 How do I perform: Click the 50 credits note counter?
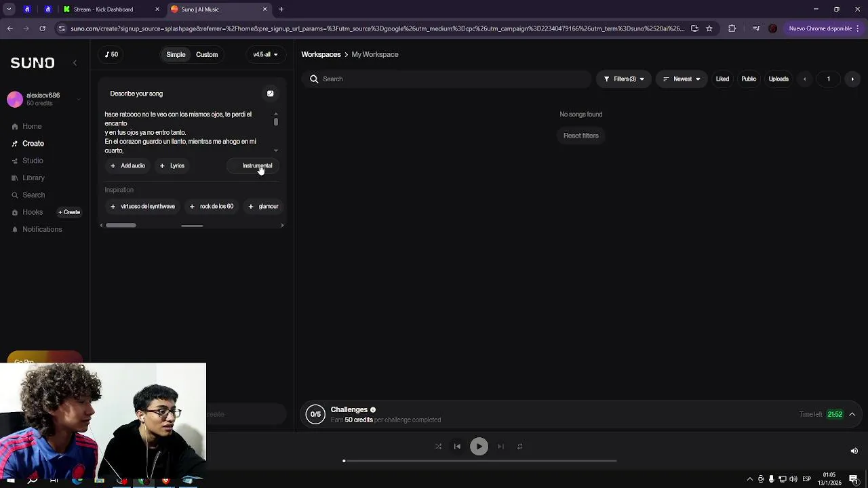(x=112, y=54)
